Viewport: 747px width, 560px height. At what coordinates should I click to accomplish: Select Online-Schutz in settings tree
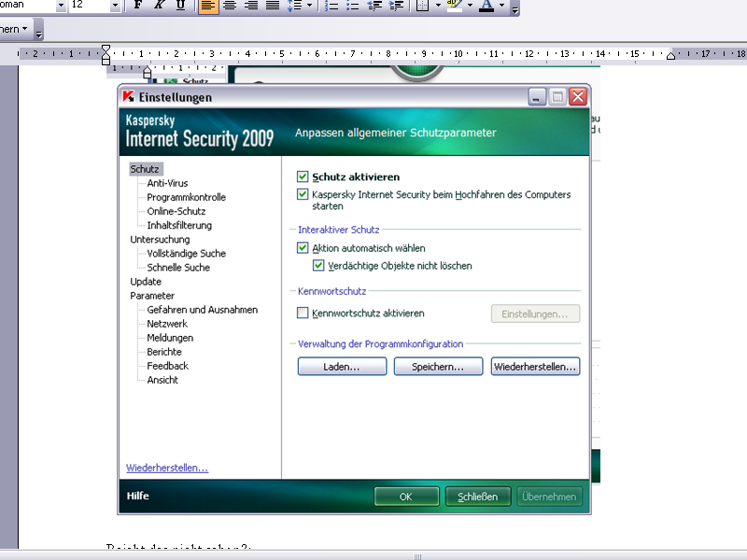coord(176,211)
